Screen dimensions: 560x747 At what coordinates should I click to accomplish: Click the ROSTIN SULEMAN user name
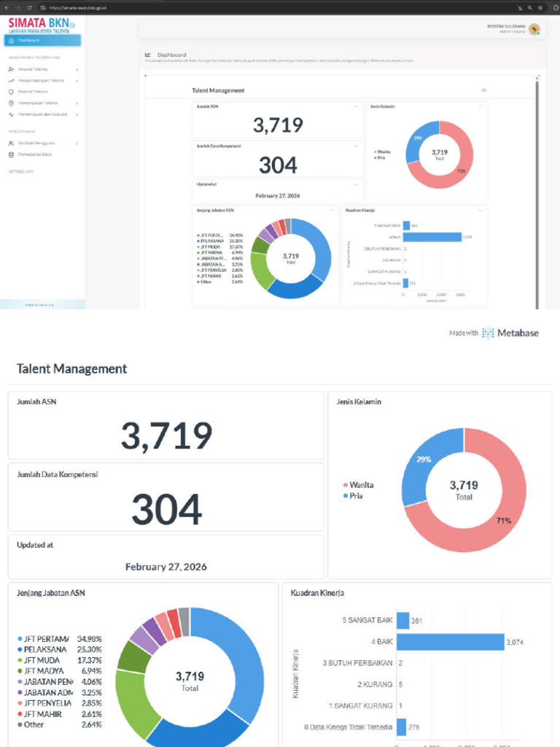[506, 27]
